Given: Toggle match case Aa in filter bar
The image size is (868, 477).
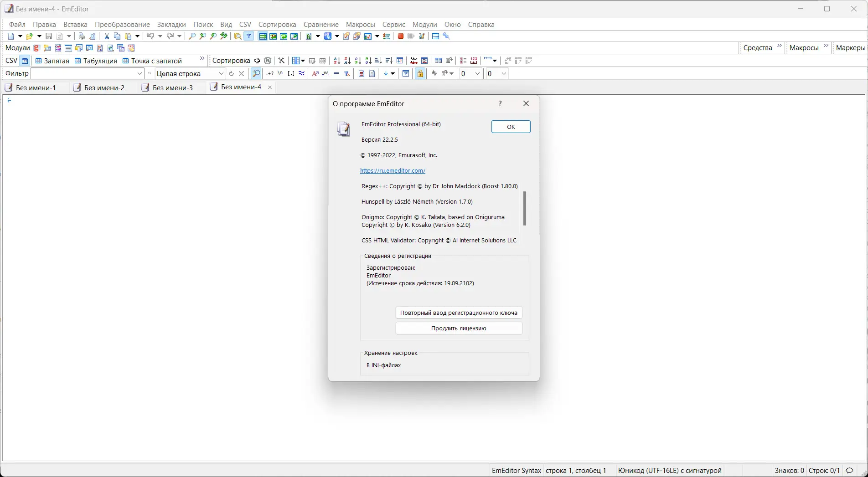Looking at the screenshot, I should [x=315, y=73].
